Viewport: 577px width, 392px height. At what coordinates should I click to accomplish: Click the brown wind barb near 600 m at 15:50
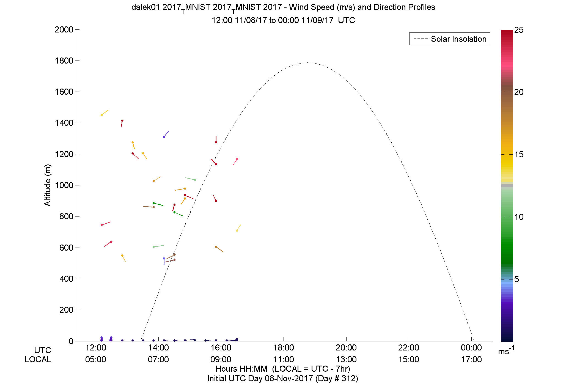click(219, 249)
